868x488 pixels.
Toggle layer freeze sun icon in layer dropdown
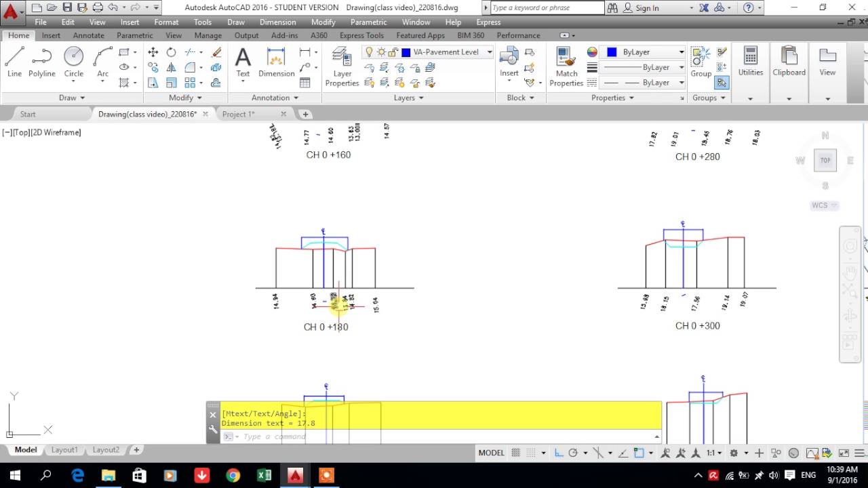[381, 52]
